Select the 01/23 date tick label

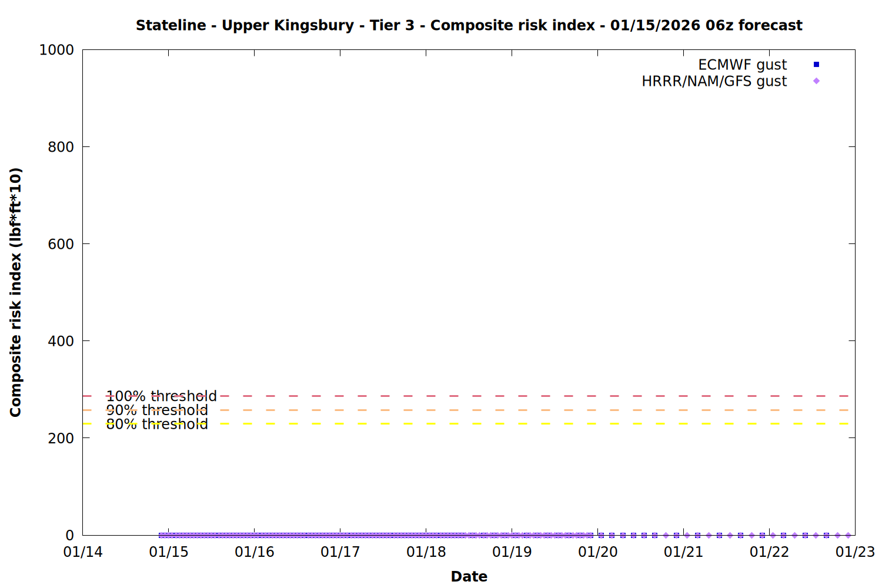[x=855, y=552]
